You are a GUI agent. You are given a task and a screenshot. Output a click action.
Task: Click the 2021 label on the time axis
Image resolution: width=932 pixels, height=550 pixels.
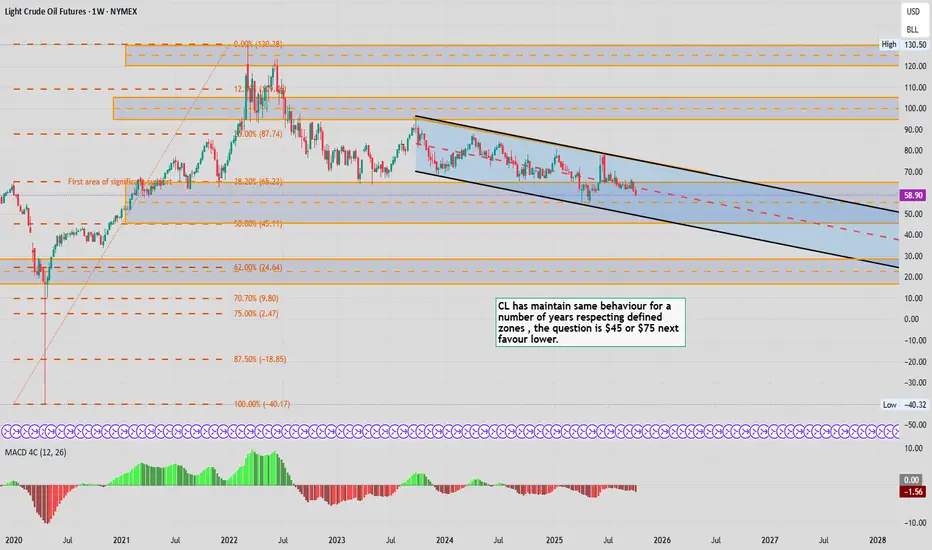pyautogui.click(x=121, y=540)
